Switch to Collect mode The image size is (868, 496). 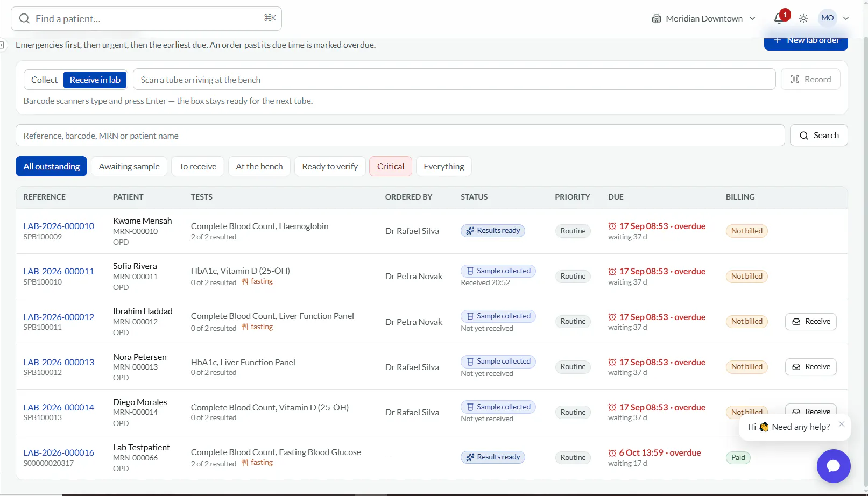44,80
